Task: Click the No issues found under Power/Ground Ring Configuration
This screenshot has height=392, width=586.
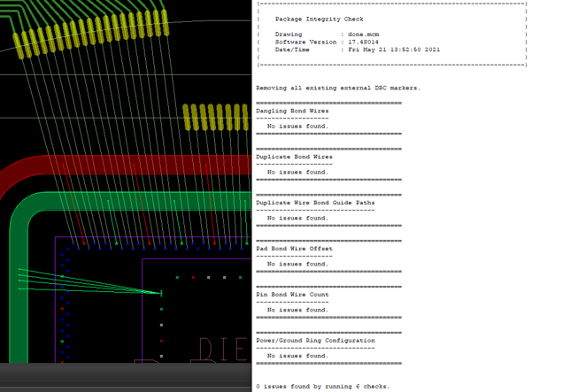Action: click(x=297, y=356)
